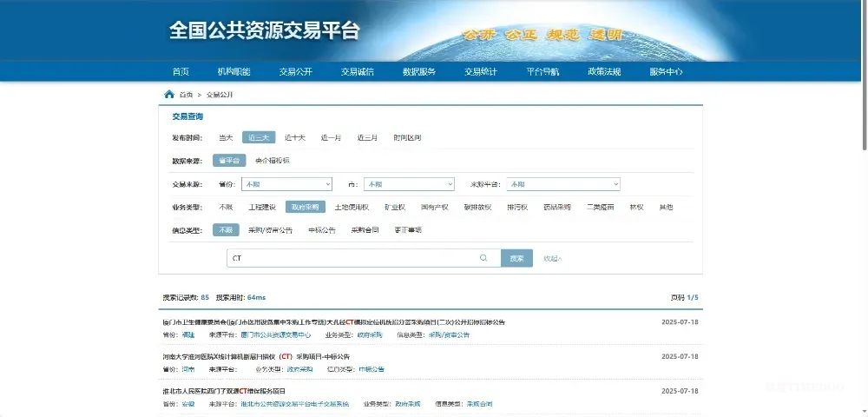Open the 交易统计 navigation item
The image size is (868, 417).
coord(481,72)
